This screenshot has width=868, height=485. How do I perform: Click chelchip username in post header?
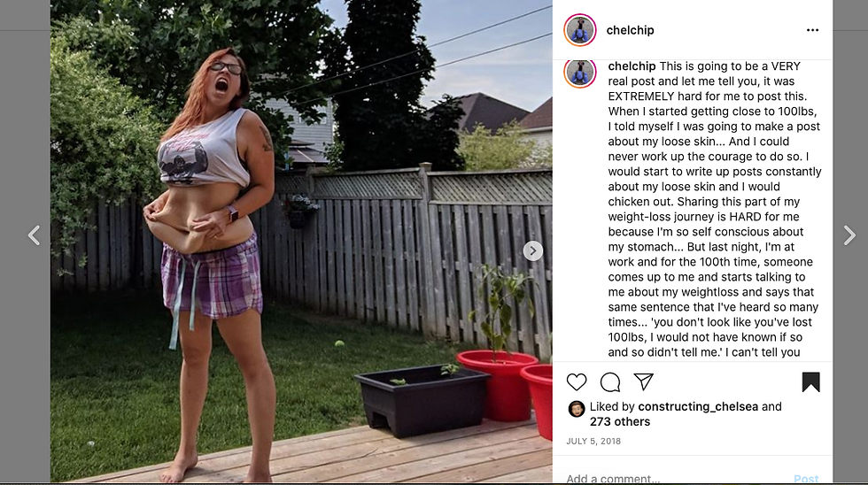(630, 30)
